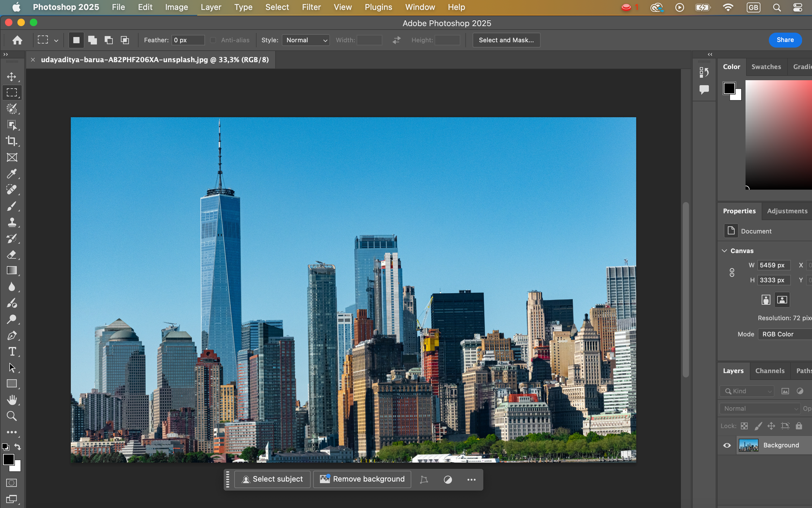Select the Pen tool
This screenshot has width=812, height=508.
click(12, 335)
